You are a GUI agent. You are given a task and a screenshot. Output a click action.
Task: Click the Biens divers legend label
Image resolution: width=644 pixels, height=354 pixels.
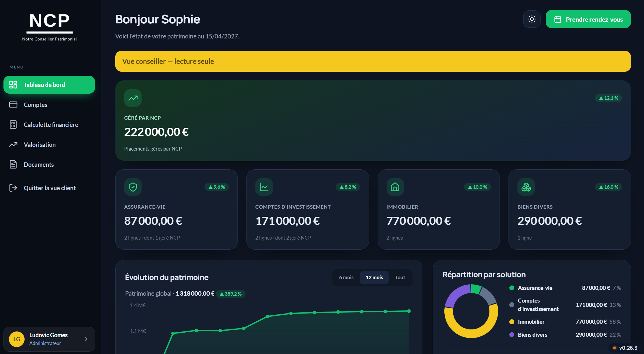coord(532,335)
